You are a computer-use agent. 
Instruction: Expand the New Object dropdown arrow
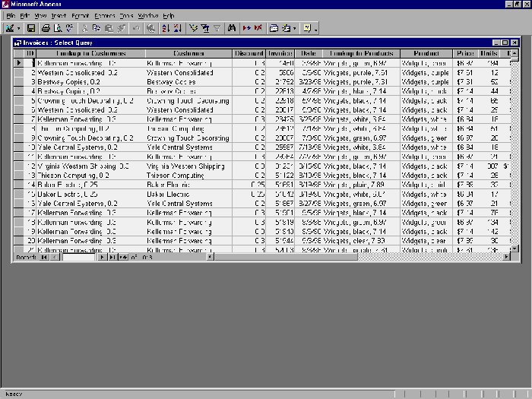click(x=294, y=28)
